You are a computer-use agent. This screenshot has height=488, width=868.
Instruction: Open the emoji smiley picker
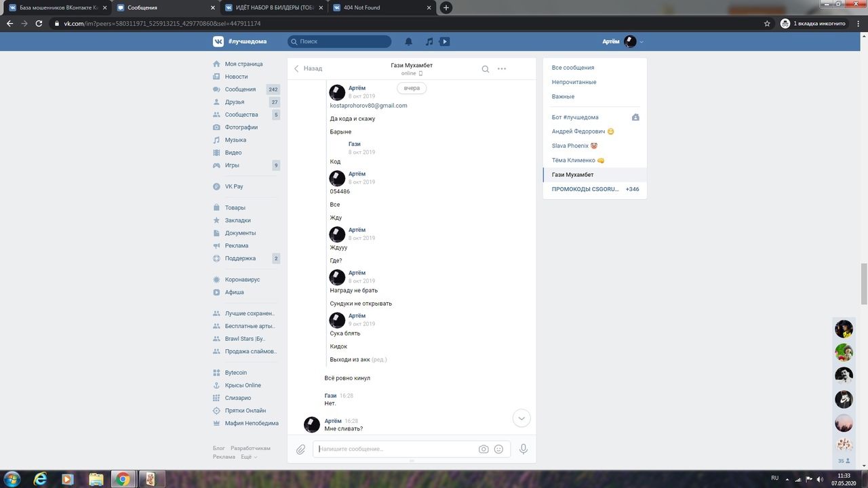(x=499, y=449)
